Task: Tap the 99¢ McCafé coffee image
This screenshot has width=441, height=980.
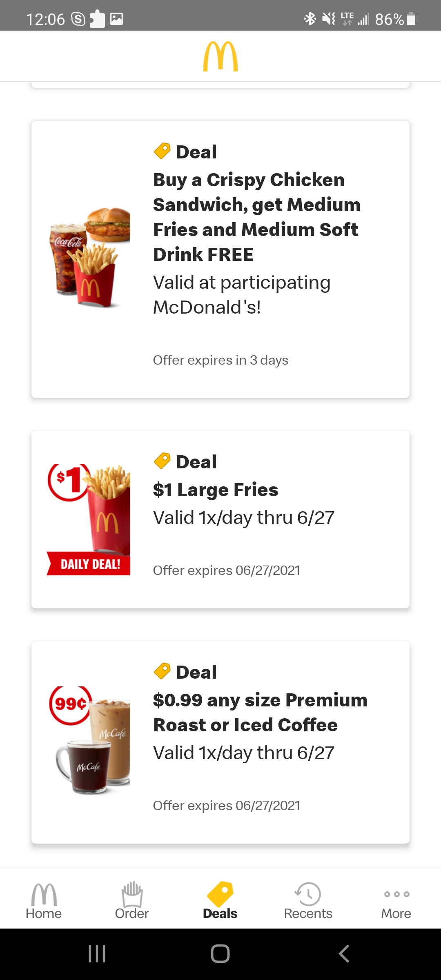Action: coord(90,740)
